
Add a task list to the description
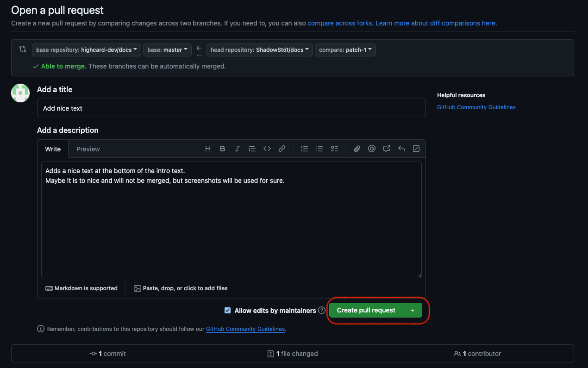pos(334,148)
